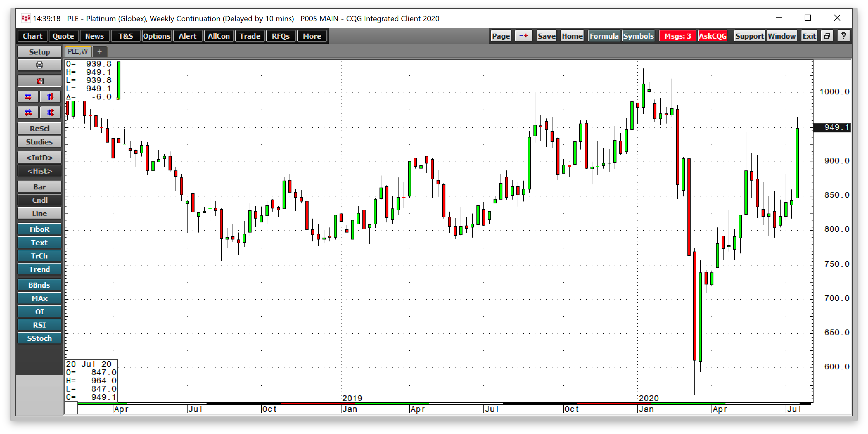Viewport: 868px width, 434px height.
Task: Open the Trade menu
Action: pyautogui.click(x=250, y=36)
